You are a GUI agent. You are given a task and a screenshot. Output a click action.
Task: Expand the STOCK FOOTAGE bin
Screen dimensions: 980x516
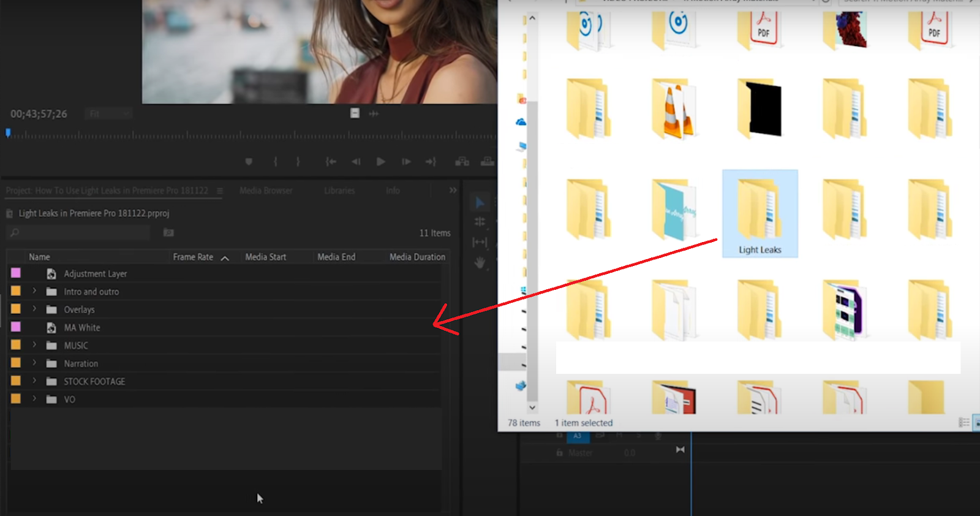[34, 381]
